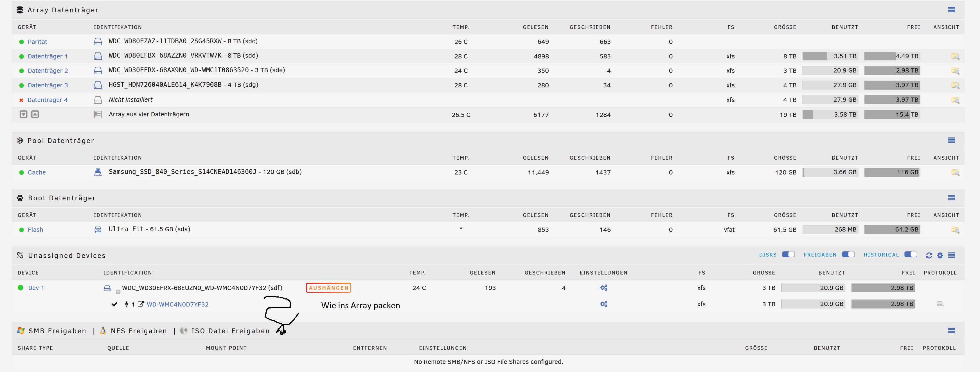Open the Flash boot device link
Screen dimensions: 980x372
point(35,230)
